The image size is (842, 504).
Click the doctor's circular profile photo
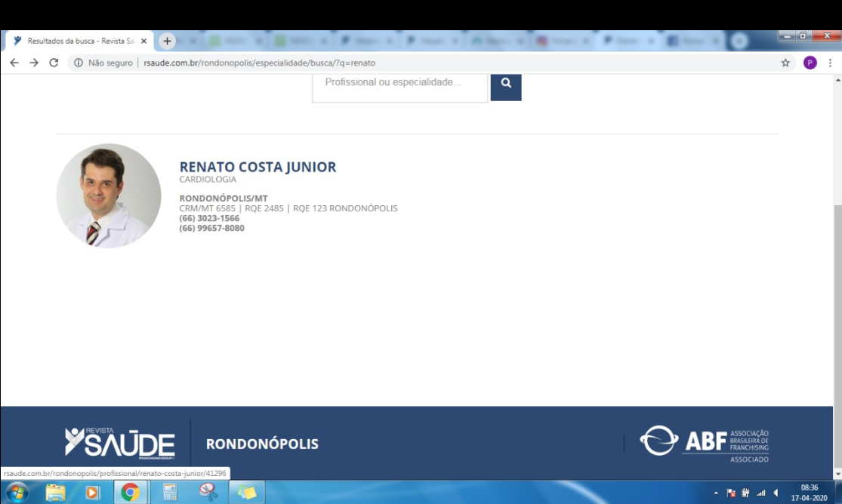pyautogui.click(x=109, y=196)
